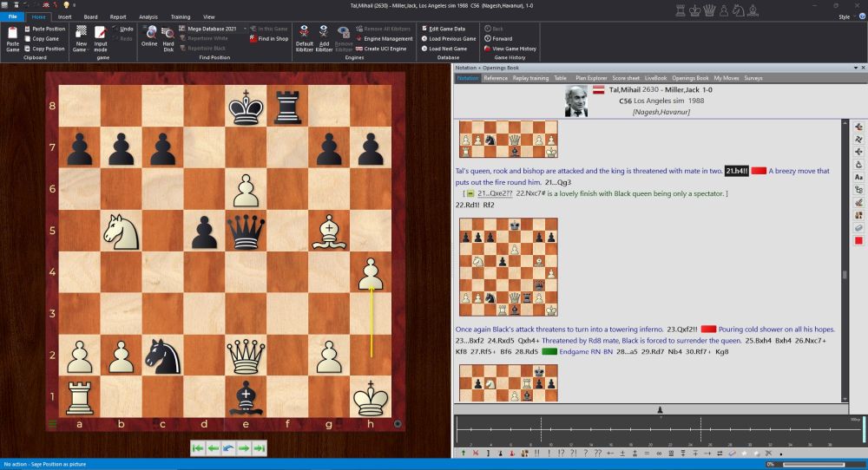Click the second board diagram thumbnail in notation
868x470 pixels.
[508, 266]
